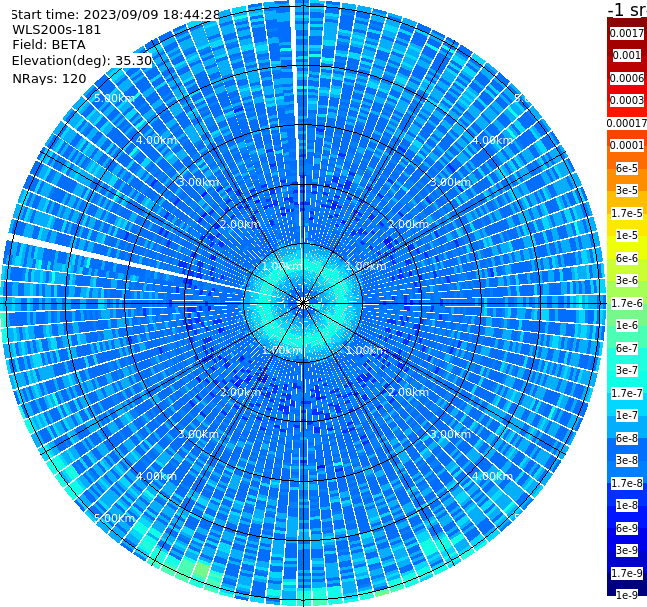Click the 5.00km ring label in upper-left quadrant
The height and width of the screenshot is (607, 647).
[114, 98]
